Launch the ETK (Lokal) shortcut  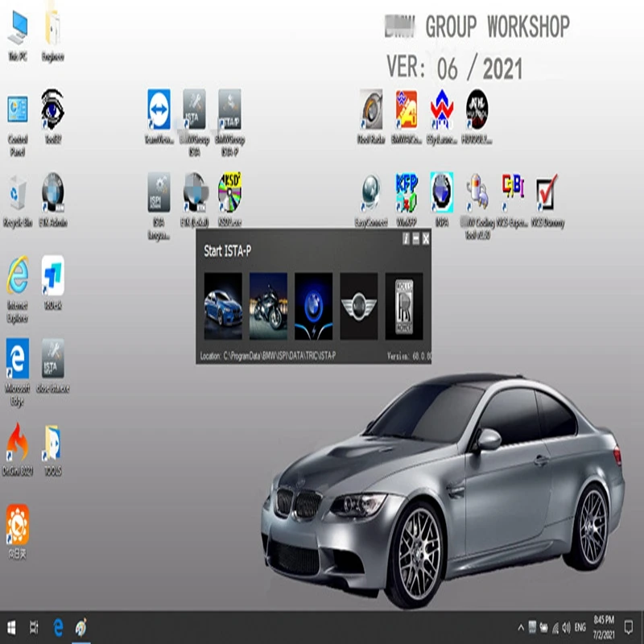[194, 200]
